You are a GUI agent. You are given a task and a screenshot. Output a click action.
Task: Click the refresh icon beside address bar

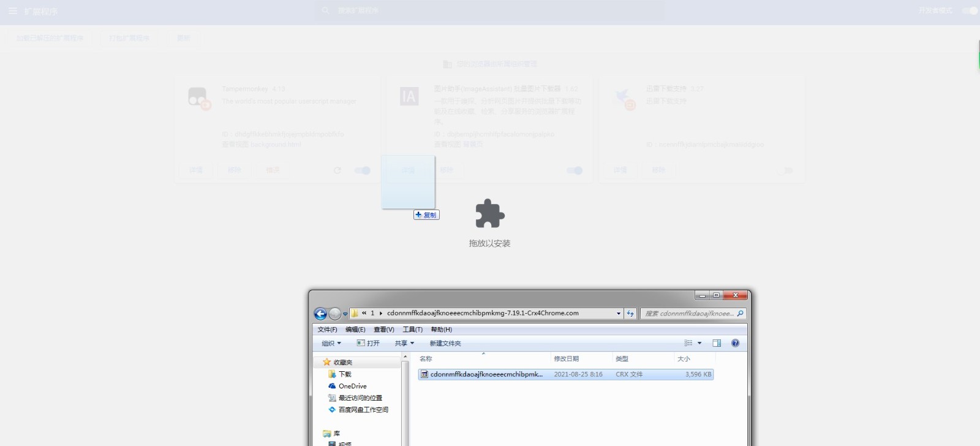pos(630,314)
